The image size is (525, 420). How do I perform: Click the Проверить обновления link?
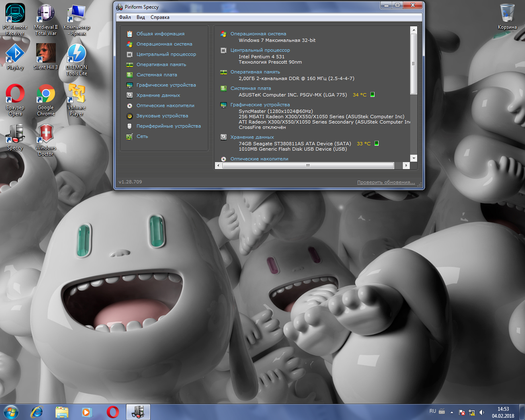click(x=386, y=182)
